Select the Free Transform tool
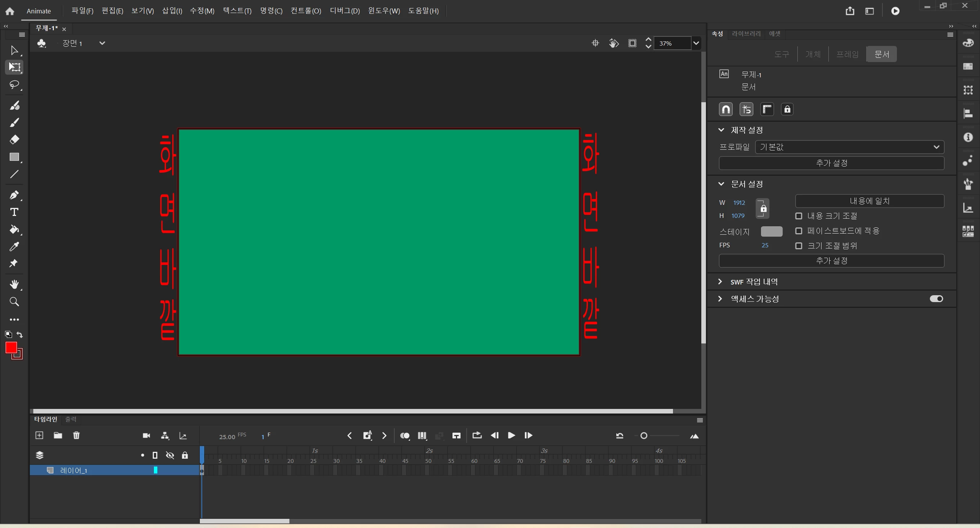This screenshot has width=980, height=528. 14,67
